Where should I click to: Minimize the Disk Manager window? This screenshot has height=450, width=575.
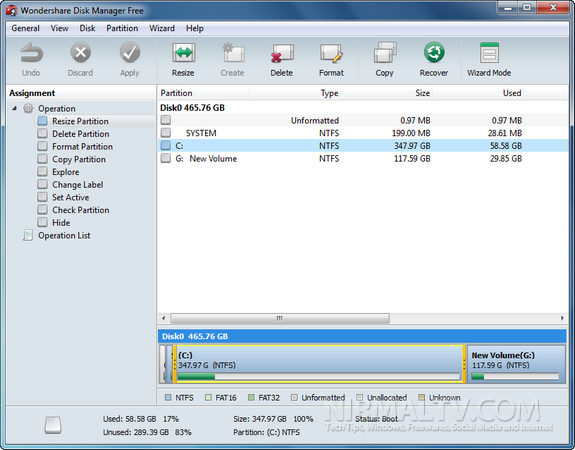[x=508, y=8]
